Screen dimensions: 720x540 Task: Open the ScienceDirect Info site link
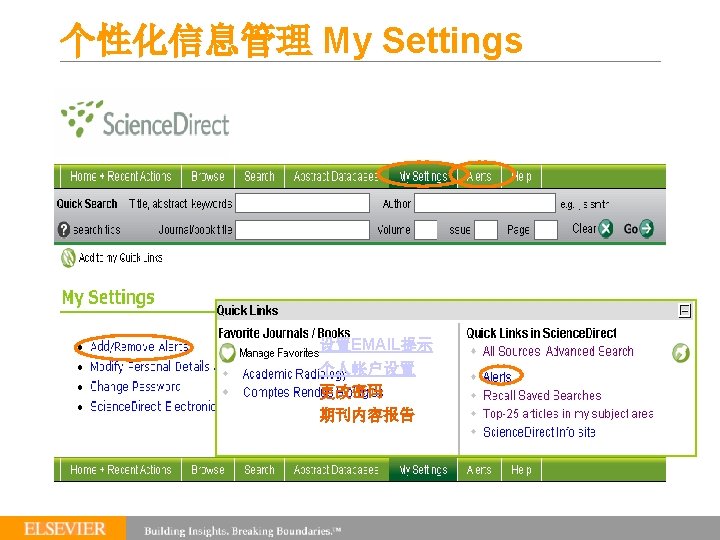click(539, 432)
